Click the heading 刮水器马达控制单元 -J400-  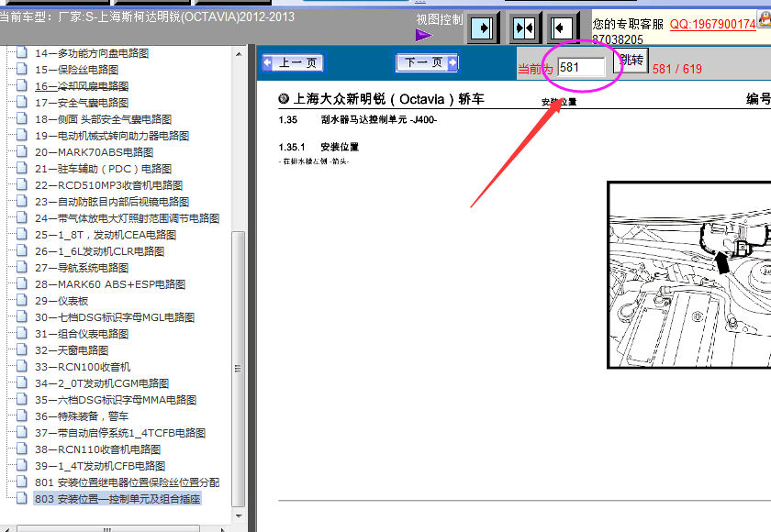click(378, 120)
